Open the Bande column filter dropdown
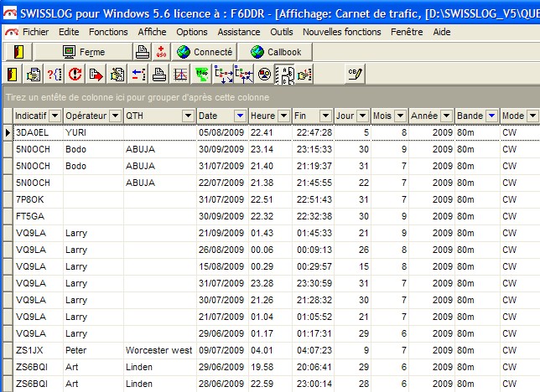Image resolution: width=540 pixels, height=392 pixels. click(x=491, y=116)
